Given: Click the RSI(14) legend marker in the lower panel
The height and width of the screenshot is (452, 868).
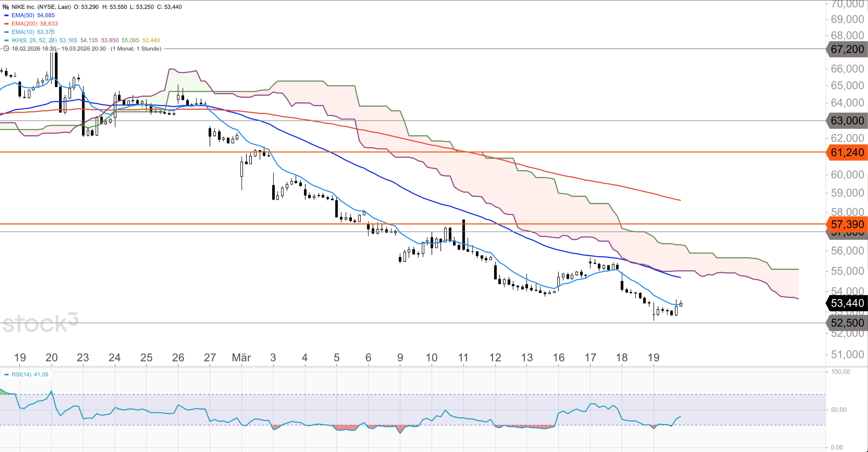Looking at the screenshot, I should (6, 374).
